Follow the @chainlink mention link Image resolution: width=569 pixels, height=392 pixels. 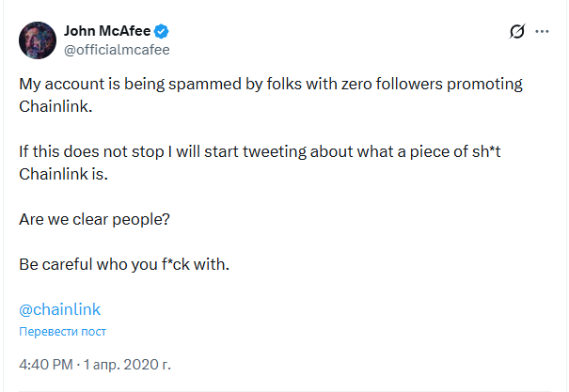click(x=59, y=309)
